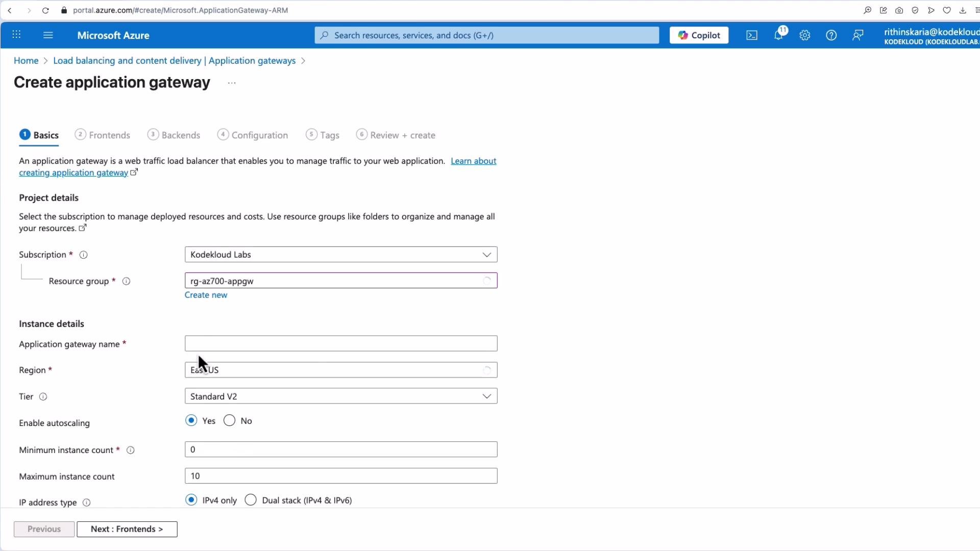Image resolution: width=980 pixels, height=551 pixels.
Task: Open the notifications bell
Action: 778,35
